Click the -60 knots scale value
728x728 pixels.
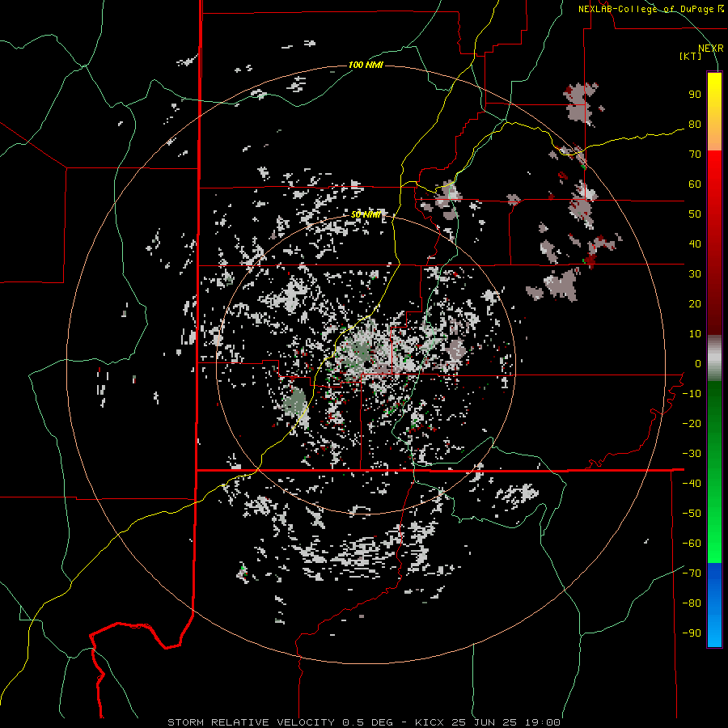point(692,544)
